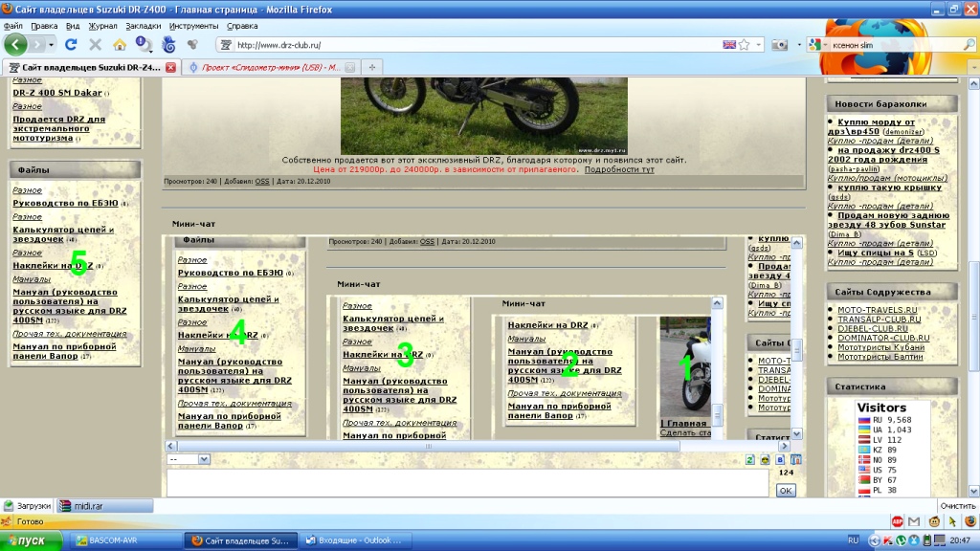Click the yellow cursor arrow status icon
Viewport: 980px width, 551px height.
[x=952, y=521]
